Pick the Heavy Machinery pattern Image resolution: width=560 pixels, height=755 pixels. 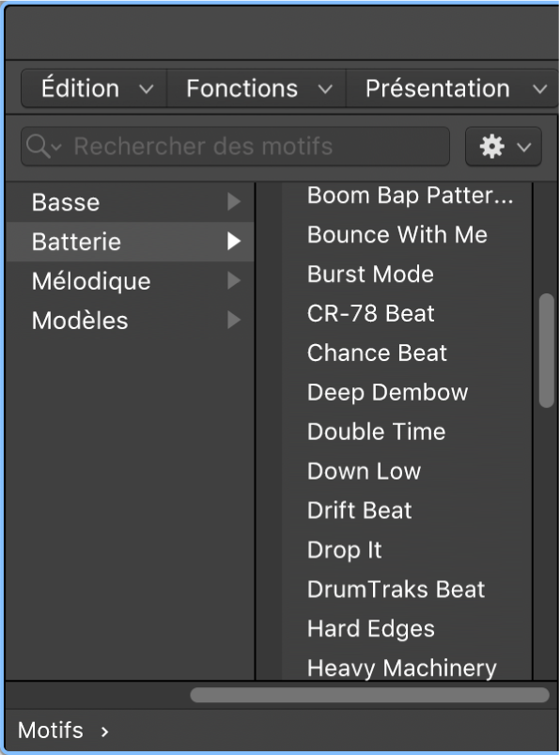401,668
